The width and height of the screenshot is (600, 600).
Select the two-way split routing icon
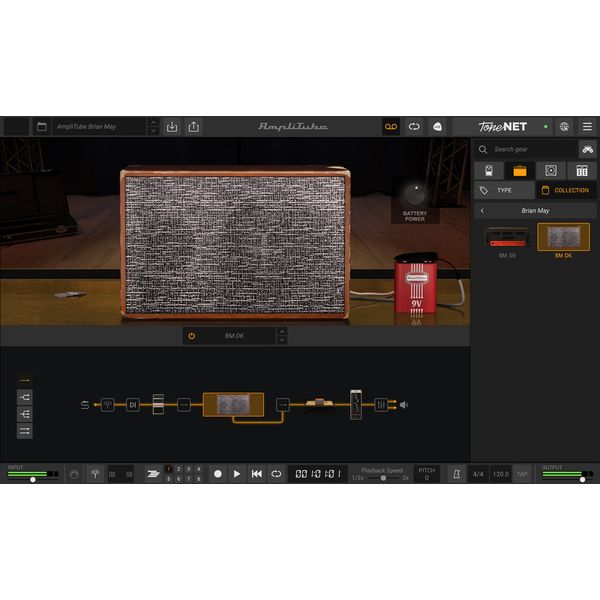(24, 397)
